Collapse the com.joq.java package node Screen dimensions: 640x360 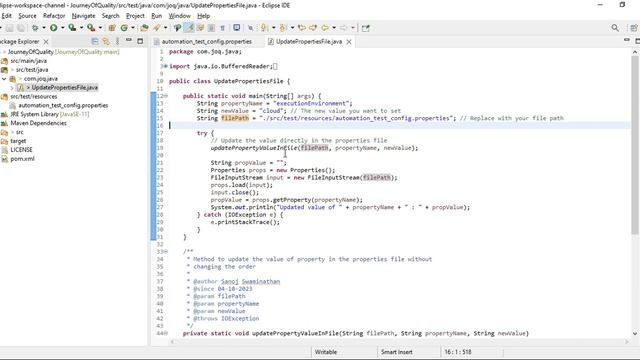4,78
